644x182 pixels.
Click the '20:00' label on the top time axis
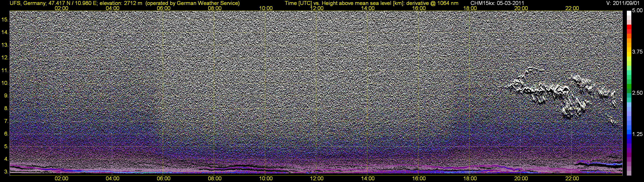point(521,8)
